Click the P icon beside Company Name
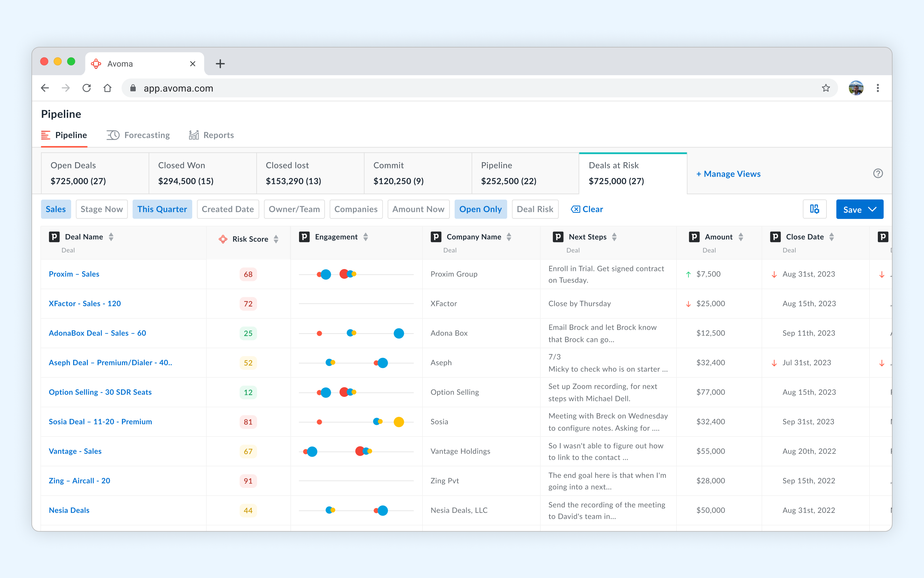Screen dimensions: 924x578 (436, 237)
